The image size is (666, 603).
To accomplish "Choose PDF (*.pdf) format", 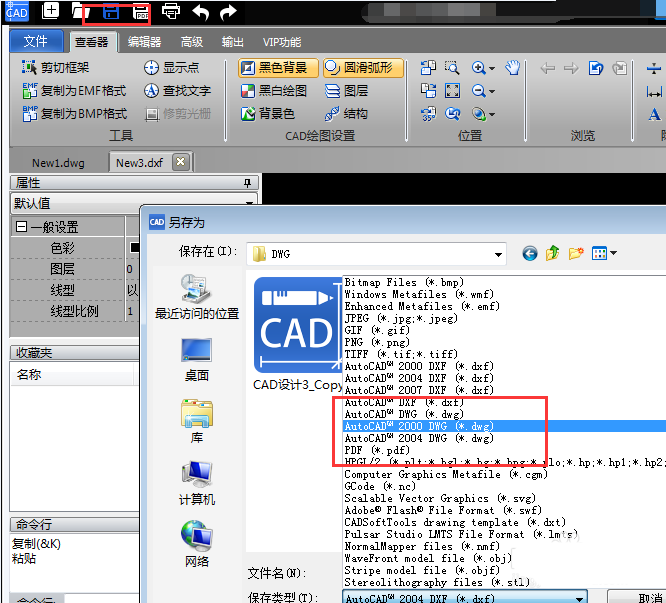I will pyautogui.click(x=505, y=450).
